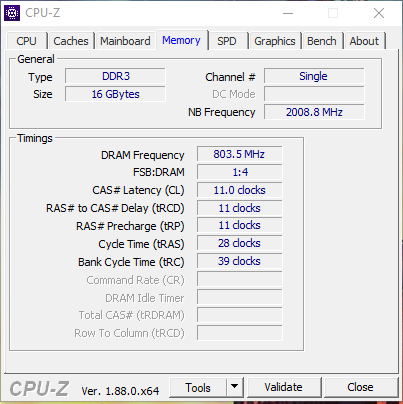Click the empty Total CAS# (tRDRAM) field
The height and width of the screenshot is (404, 403).
click(239, 315)
